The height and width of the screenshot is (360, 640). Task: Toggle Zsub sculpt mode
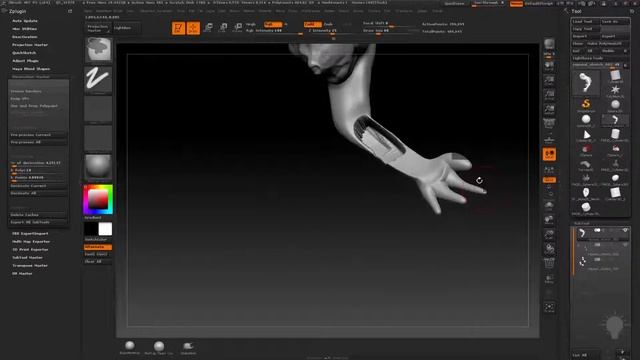(328, 24)
